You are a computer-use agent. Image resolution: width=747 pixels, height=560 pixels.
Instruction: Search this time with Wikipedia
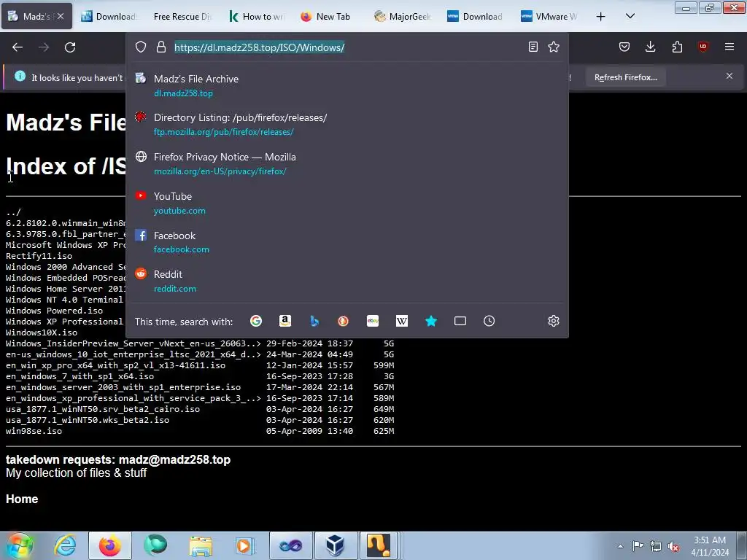[402, 321]
